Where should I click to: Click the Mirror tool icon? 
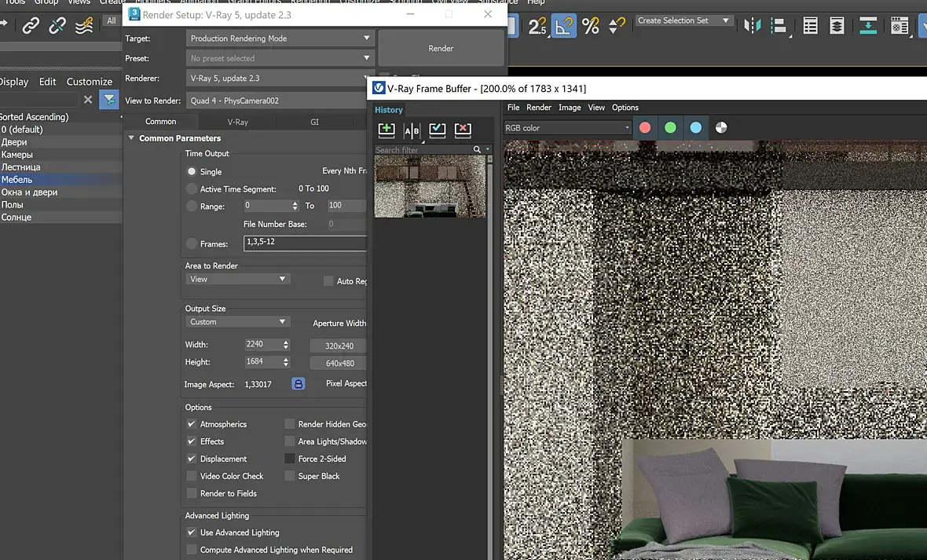pyautogui.click(x=753, y=26)
